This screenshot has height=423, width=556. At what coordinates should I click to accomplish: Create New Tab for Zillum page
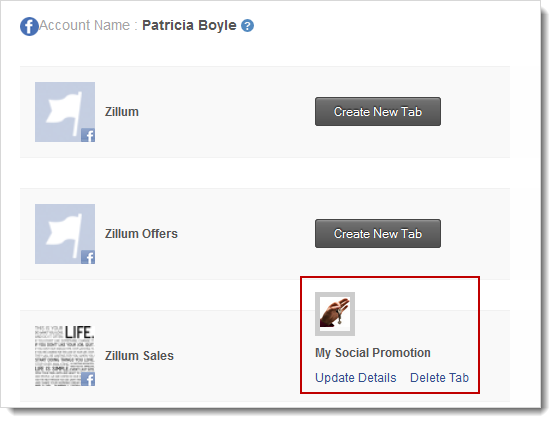[x=378, y=112]
